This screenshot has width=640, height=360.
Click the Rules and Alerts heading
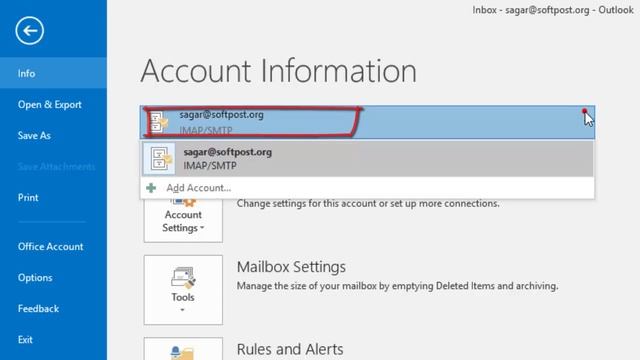tap(290, 349)
